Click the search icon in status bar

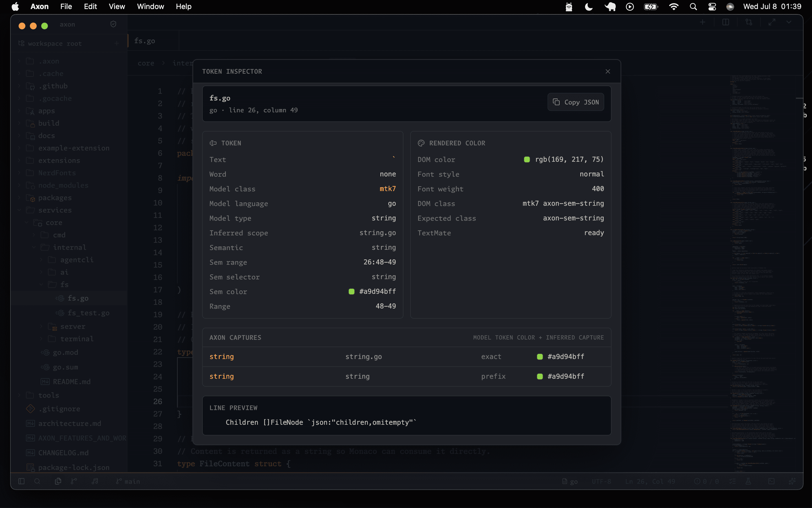37,481
